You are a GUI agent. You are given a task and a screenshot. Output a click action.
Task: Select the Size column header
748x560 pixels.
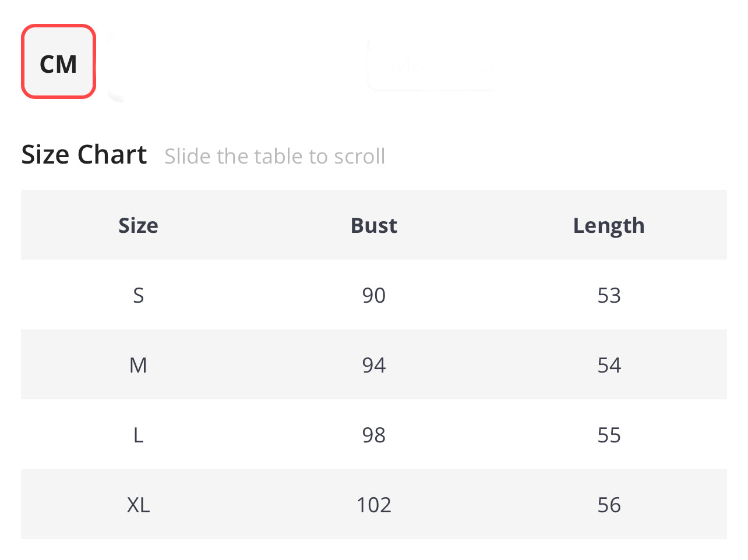[x=138, y=225]
